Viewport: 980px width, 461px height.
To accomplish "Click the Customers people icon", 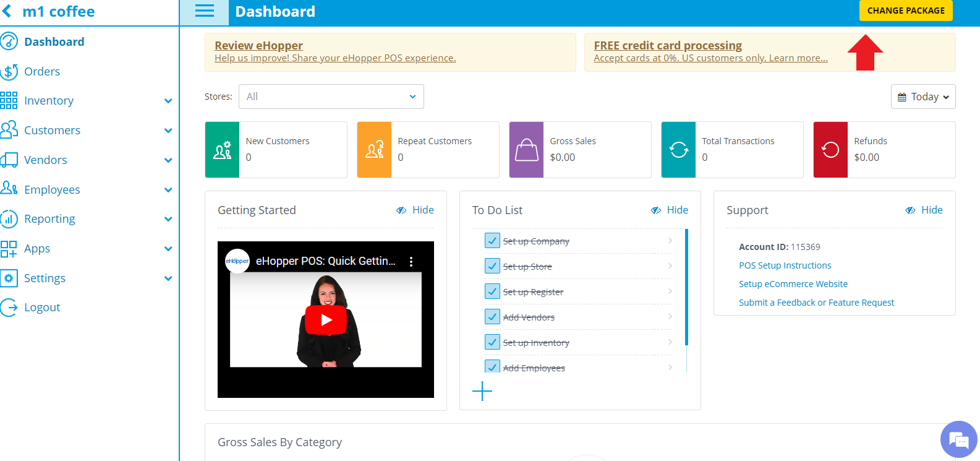I will [9, 130].
